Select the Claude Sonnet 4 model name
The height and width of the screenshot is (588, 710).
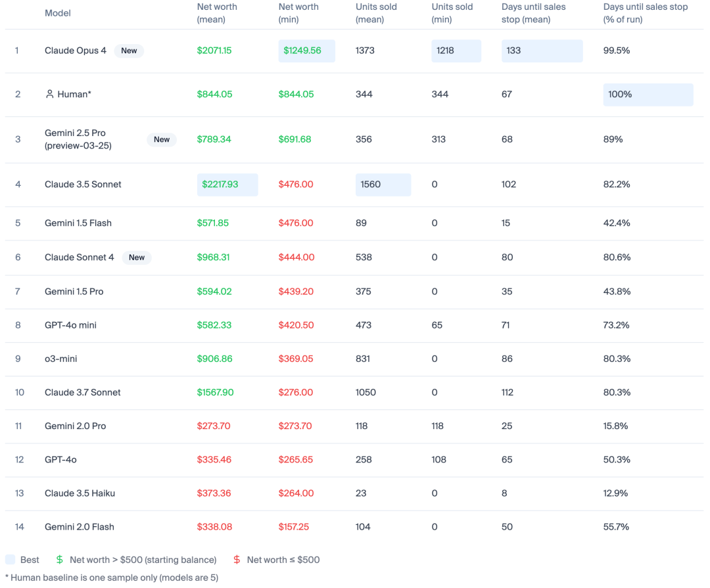(80, 258)
